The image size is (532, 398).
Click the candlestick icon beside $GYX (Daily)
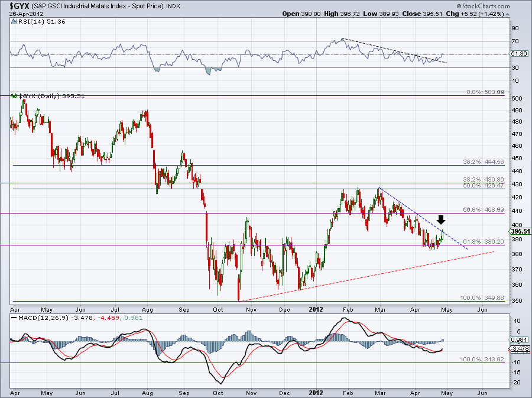pos(14,96)
